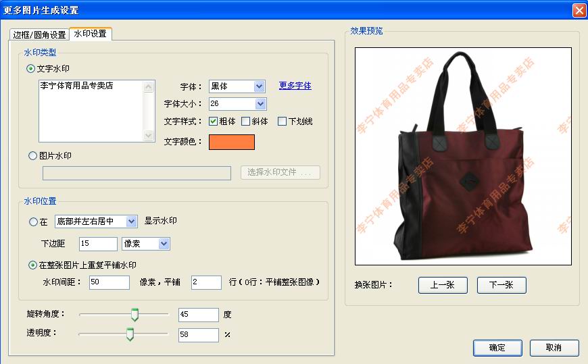The width and height of the screenshot is (588, 364).
Task: Select 在整张图片上重复平铺水印 radio option
Action: pos(32,265)
